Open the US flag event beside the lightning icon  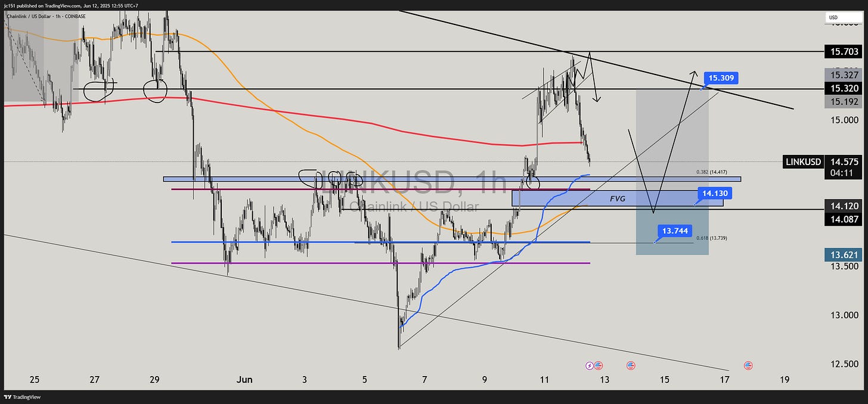(x=599, y=365)
